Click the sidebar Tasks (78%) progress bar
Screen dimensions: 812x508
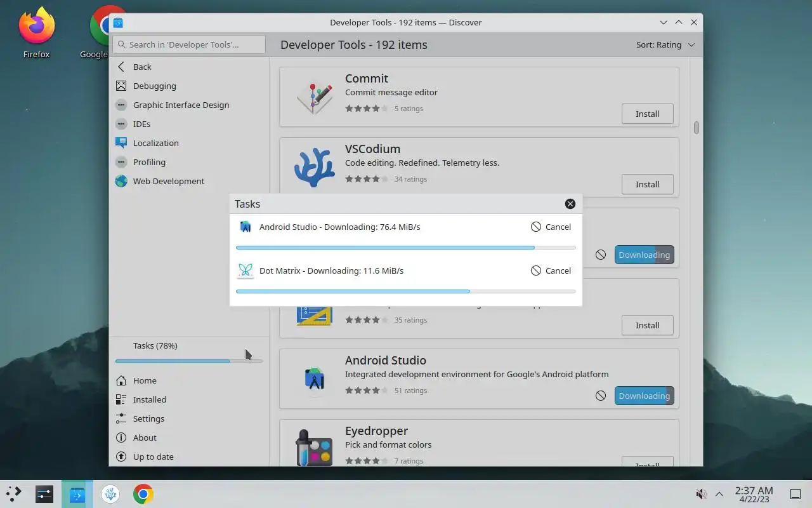pyautogui.click(x=189, y=361)
